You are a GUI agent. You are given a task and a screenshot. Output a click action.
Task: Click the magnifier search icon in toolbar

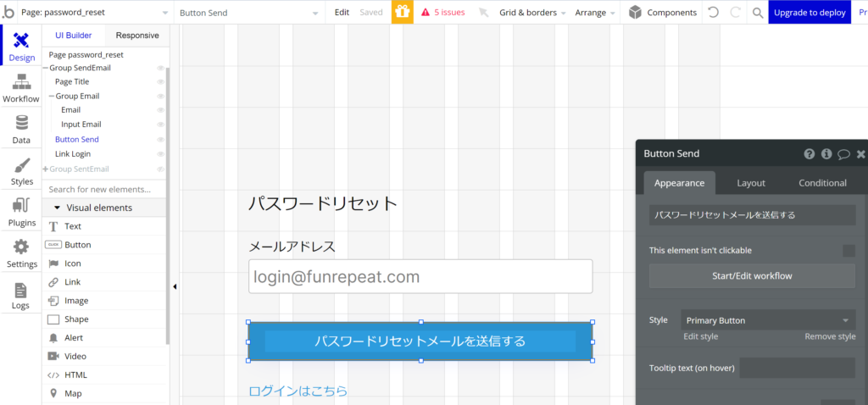pyautogui.click(x=758, y=12)
